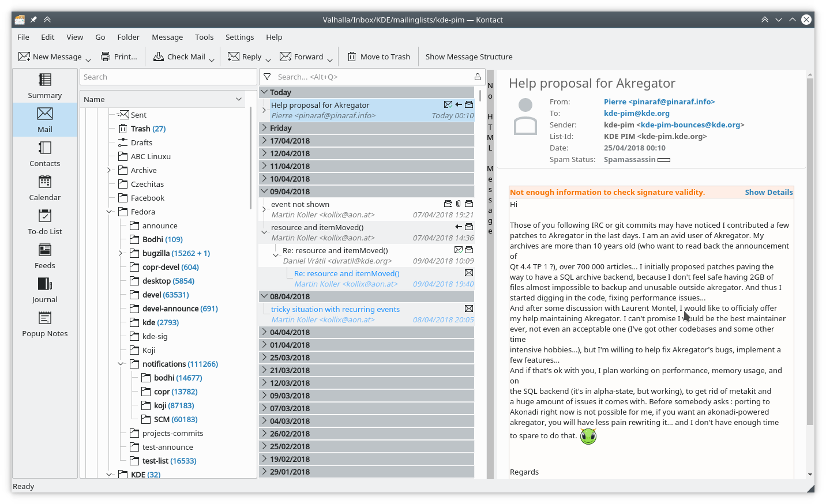Collapse the 08/04/2018 message group

click(x=264, y=296)
